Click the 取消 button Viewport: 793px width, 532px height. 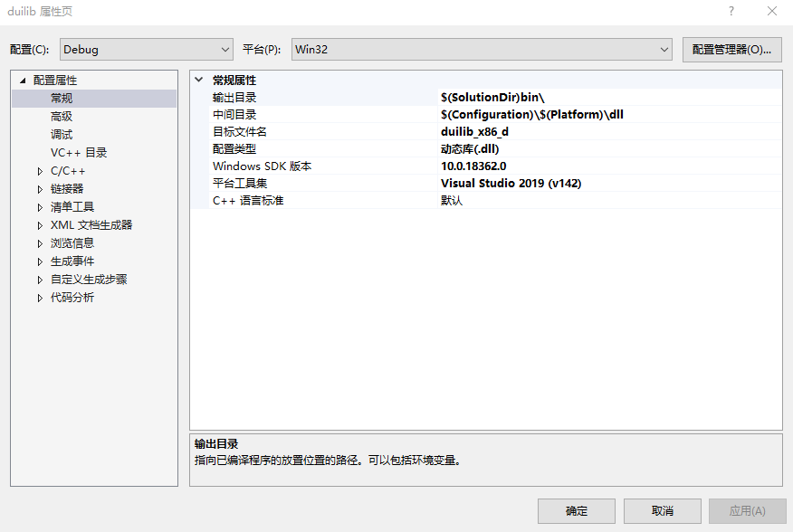tap(663, 511)
